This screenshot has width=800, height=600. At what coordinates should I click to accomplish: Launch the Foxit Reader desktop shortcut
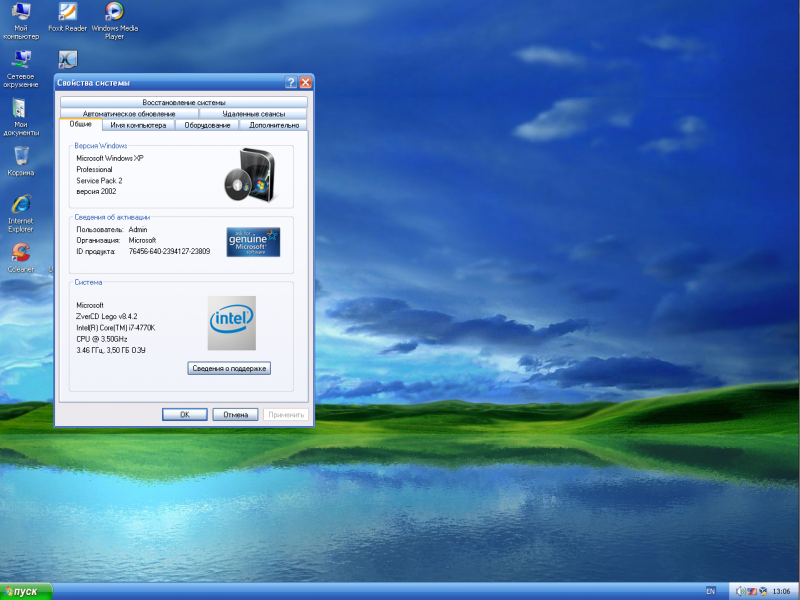(x=67, y=17)
